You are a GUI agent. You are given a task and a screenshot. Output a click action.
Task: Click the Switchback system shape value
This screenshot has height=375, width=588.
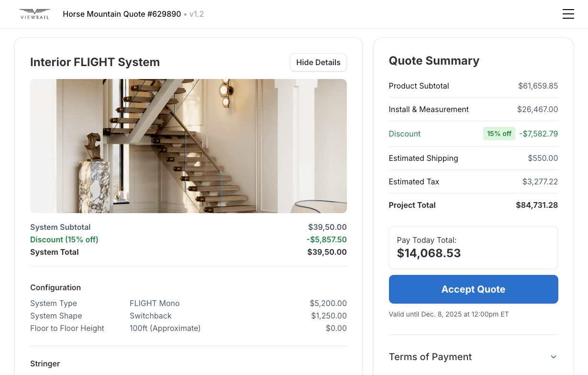coord(150,316)
